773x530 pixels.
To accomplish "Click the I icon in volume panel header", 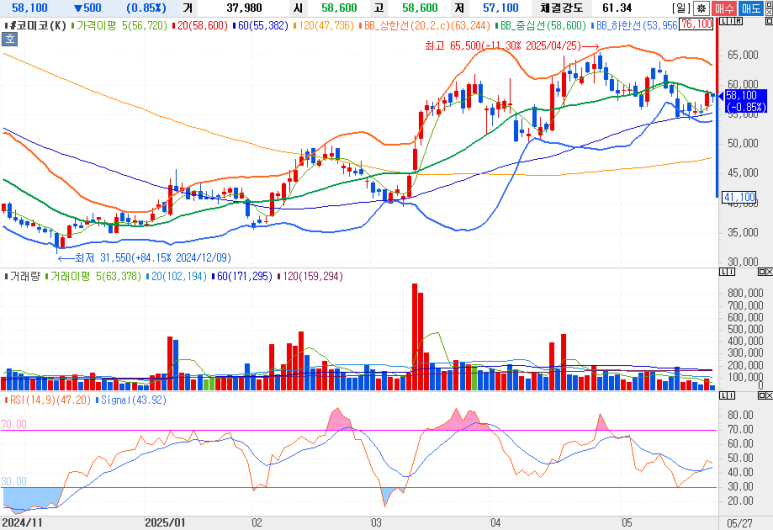I will pos(731,272).
